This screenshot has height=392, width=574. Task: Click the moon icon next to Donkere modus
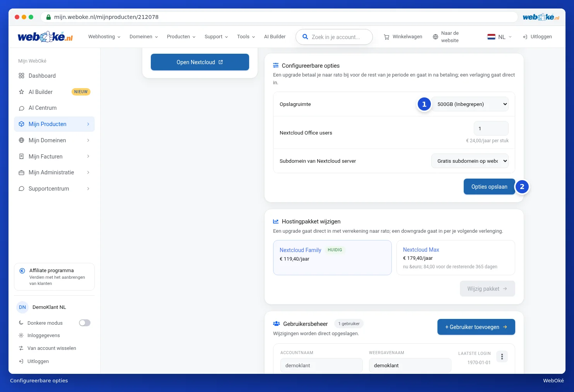pos(21,323)
